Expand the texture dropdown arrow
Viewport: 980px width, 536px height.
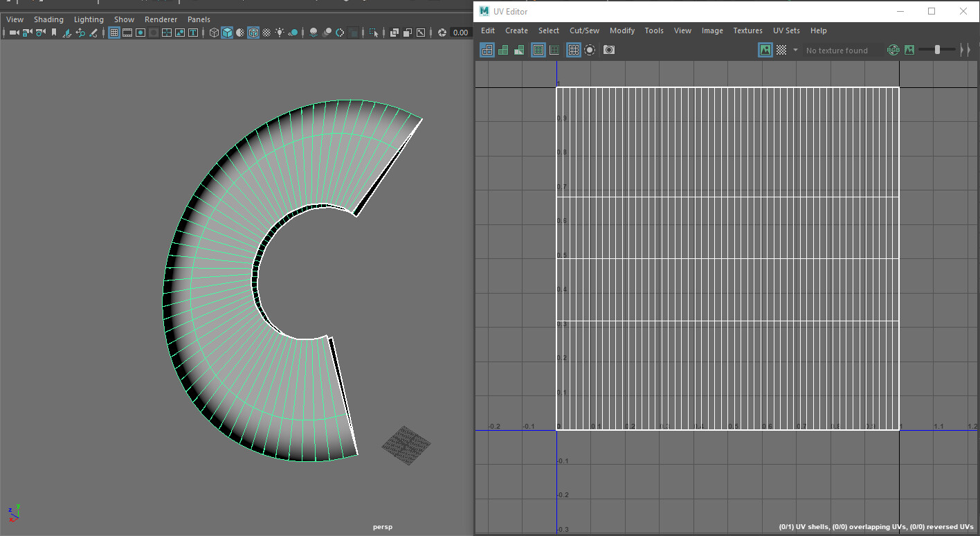[795, 50]
